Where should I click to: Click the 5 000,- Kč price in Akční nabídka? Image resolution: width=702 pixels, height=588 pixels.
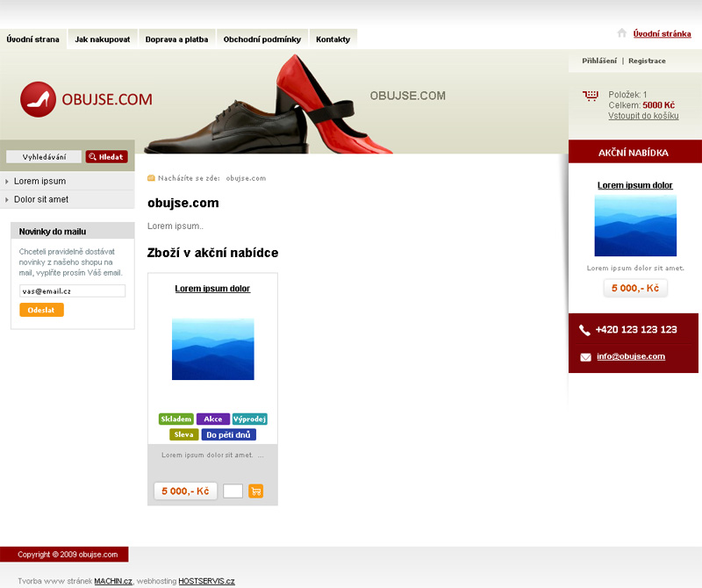635,288
